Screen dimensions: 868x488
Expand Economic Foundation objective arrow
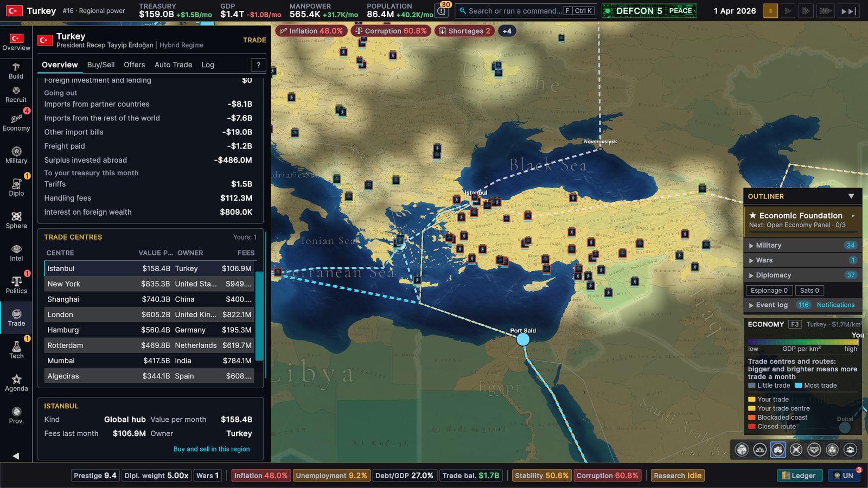point(853,216)
